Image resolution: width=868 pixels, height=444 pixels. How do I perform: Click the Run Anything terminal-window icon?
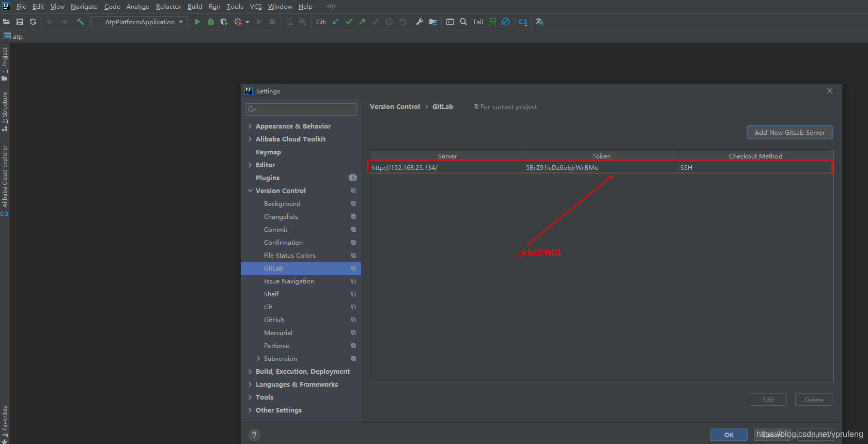450,22
